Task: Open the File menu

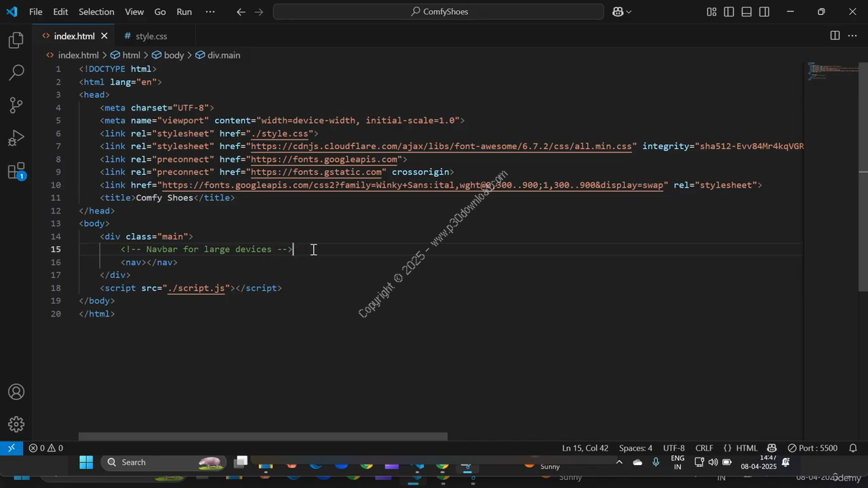Action: 36,12
